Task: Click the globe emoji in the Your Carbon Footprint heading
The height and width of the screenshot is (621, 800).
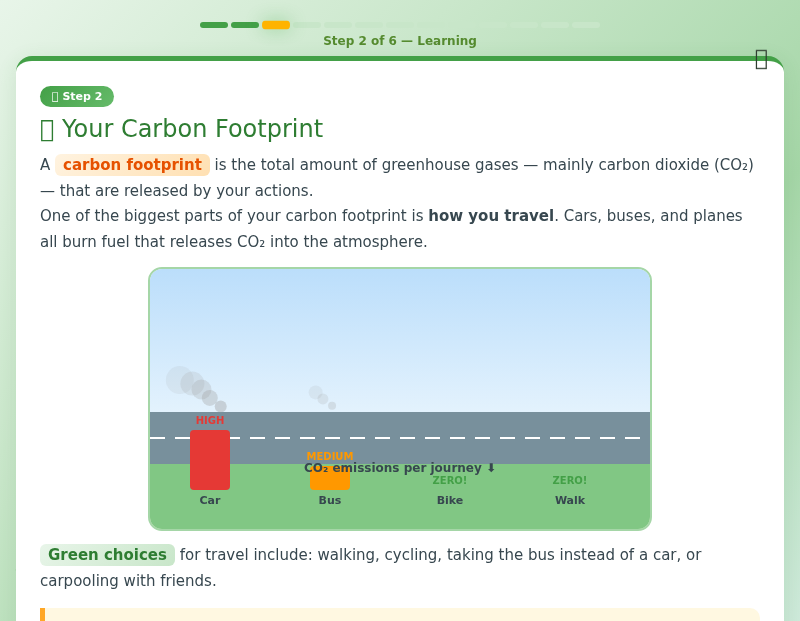Action: tap(48, 128)
